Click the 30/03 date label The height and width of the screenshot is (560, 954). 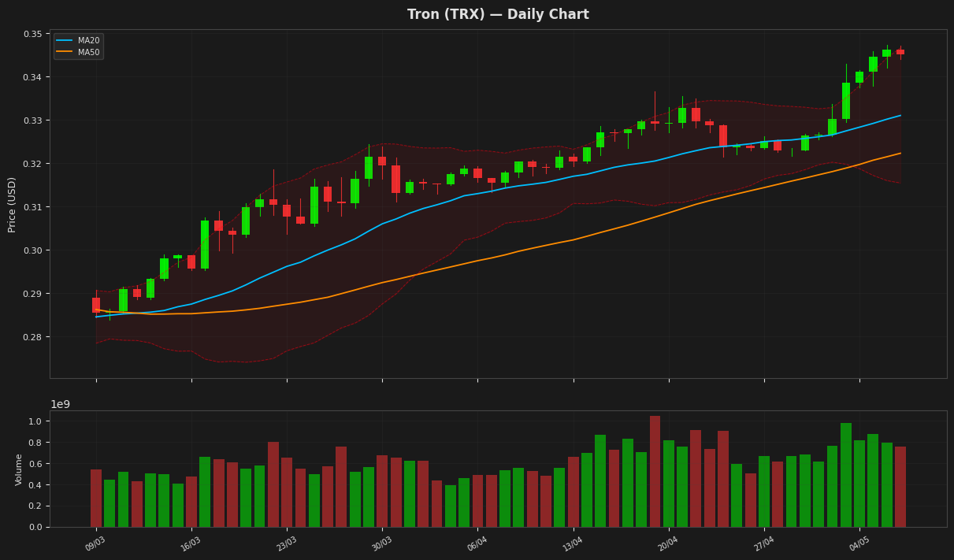(381, 543)
